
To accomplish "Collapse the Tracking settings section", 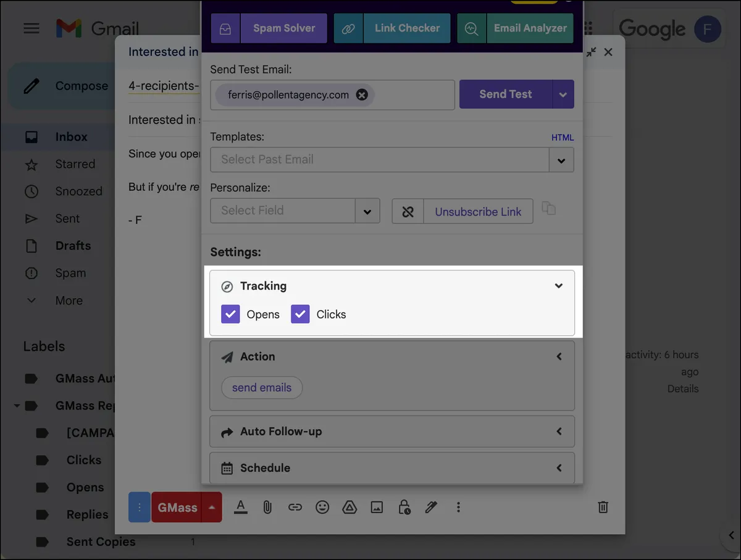I will pos(559,286).
